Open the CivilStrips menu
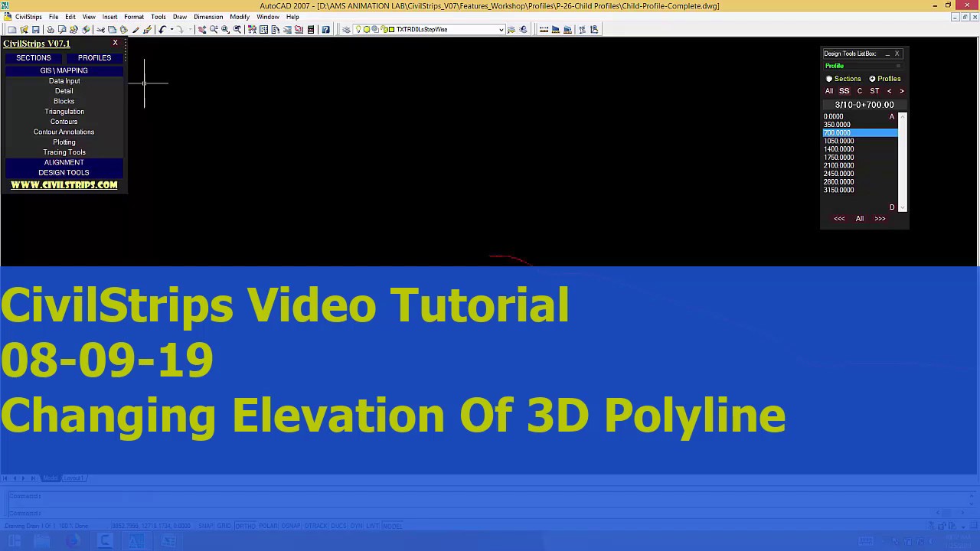Screen dimensions: 980x551 [28, 17]
